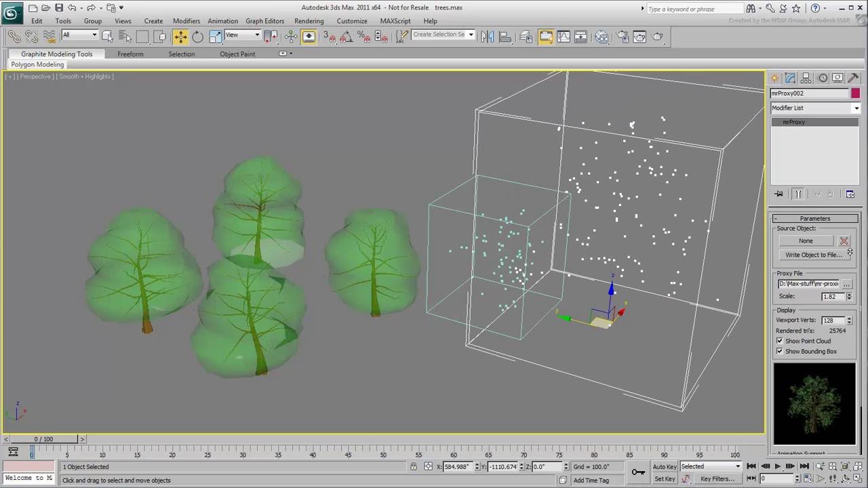This screenshot has height=488, width=868.
Task: Click the mrProxy002 object color swatch
Action: point(856,94)
